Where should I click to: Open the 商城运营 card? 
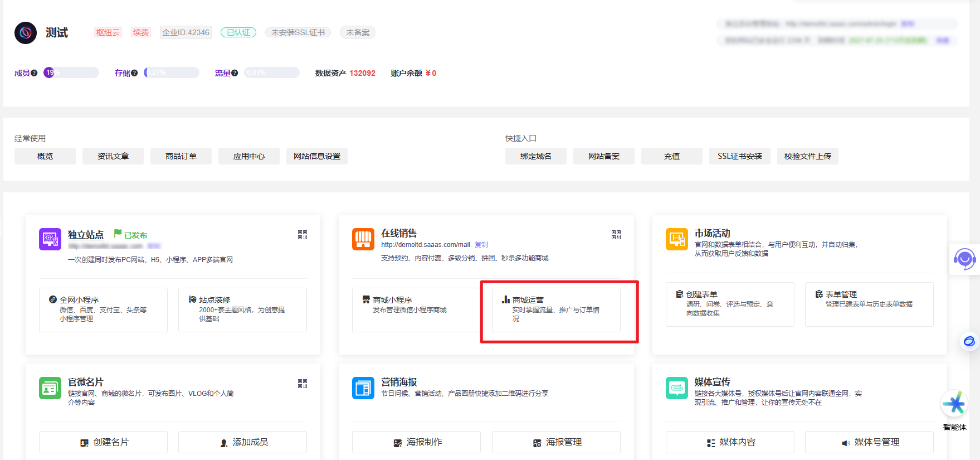click(x=556, y=310)
